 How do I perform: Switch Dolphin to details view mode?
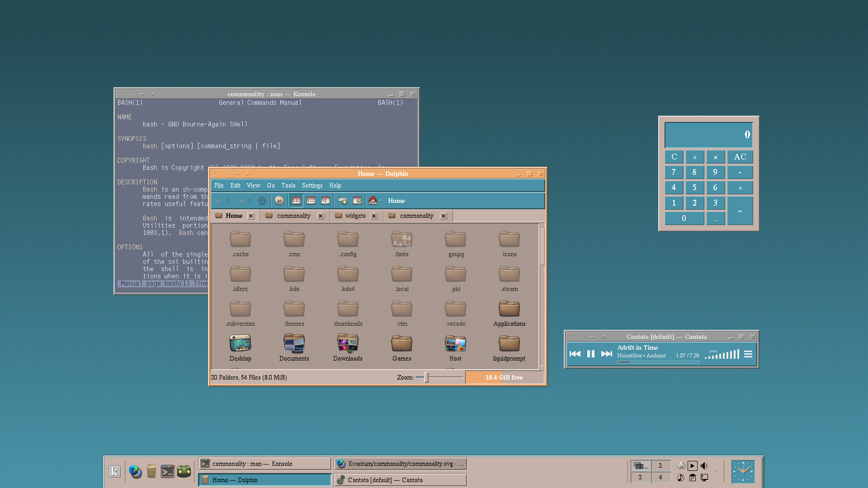coord(311,200)
